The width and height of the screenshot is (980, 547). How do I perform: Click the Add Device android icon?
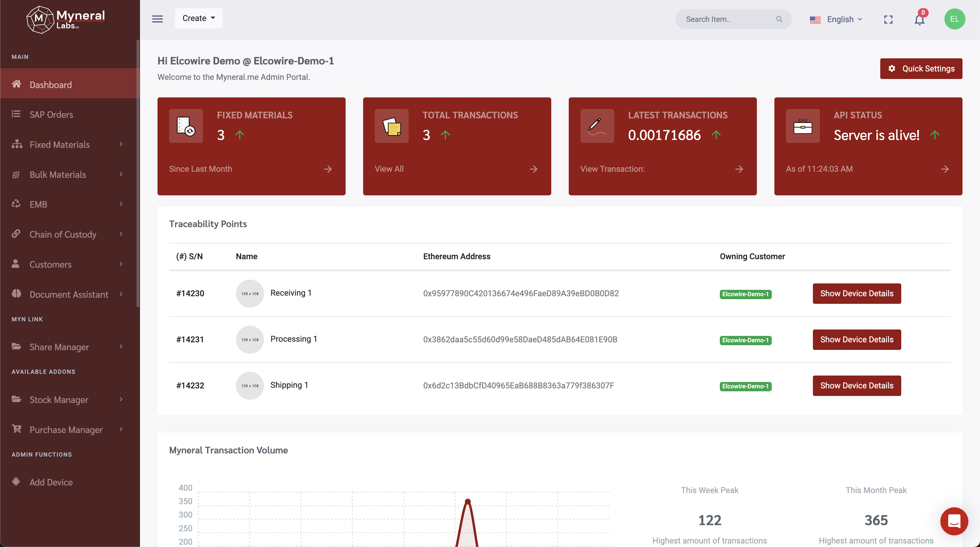click(16, 482)
